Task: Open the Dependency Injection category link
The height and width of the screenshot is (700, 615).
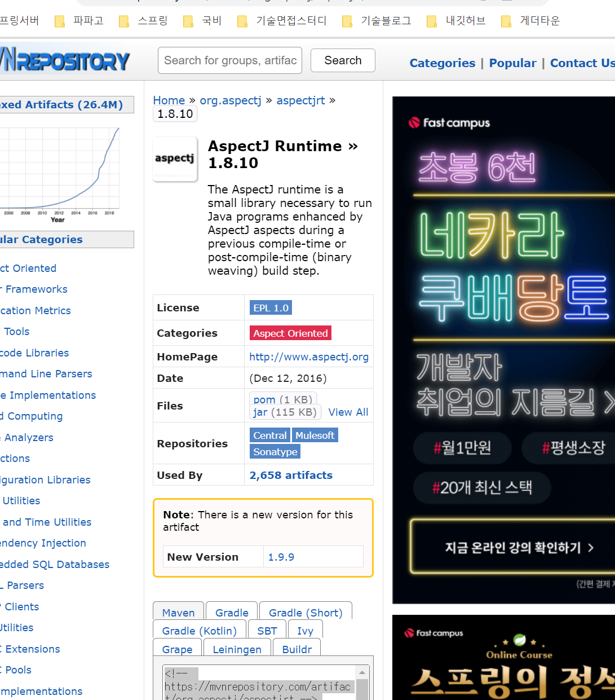Action: (x=43, y=543)
